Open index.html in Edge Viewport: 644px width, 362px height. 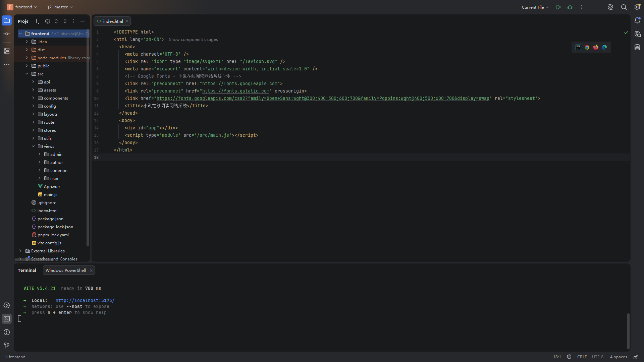pyautogui.click(x=604, y=47)
